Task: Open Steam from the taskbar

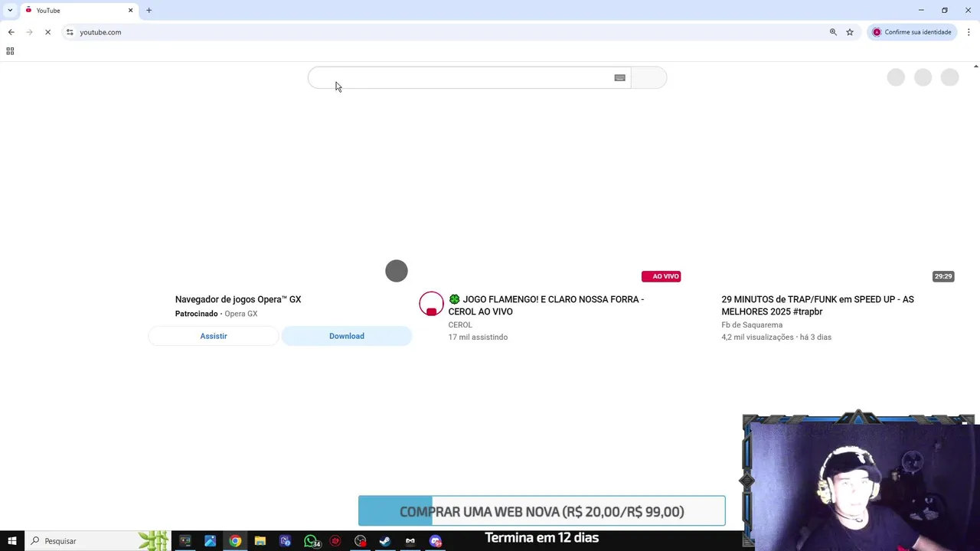Action: pos(385,541)
